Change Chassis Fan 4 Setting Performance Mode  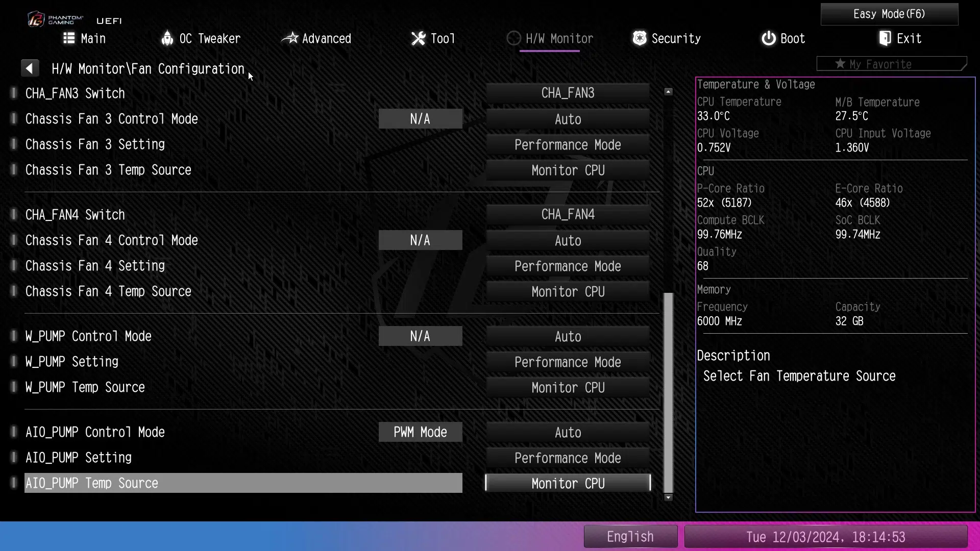[x=568, y=266]
